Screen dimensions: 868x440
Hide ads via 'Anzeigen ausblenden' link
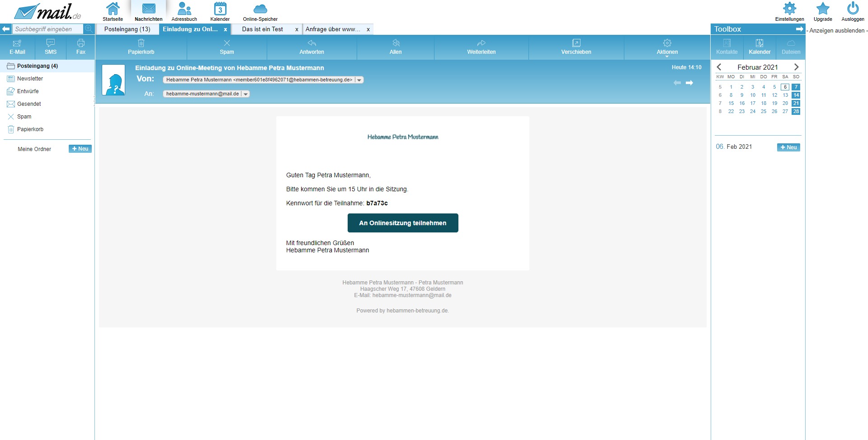tap(836, 31)
